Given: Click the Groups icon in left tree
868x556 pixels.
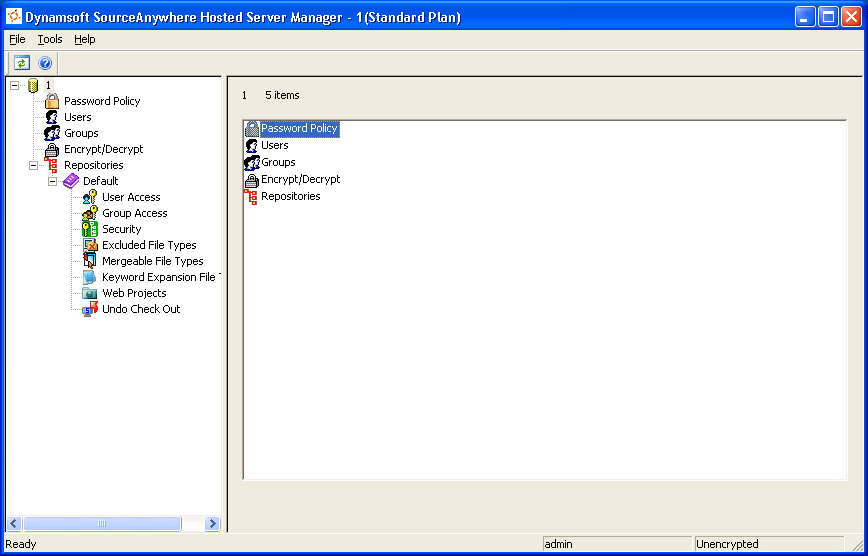Looking at the screenshot, I should point(52,133).
